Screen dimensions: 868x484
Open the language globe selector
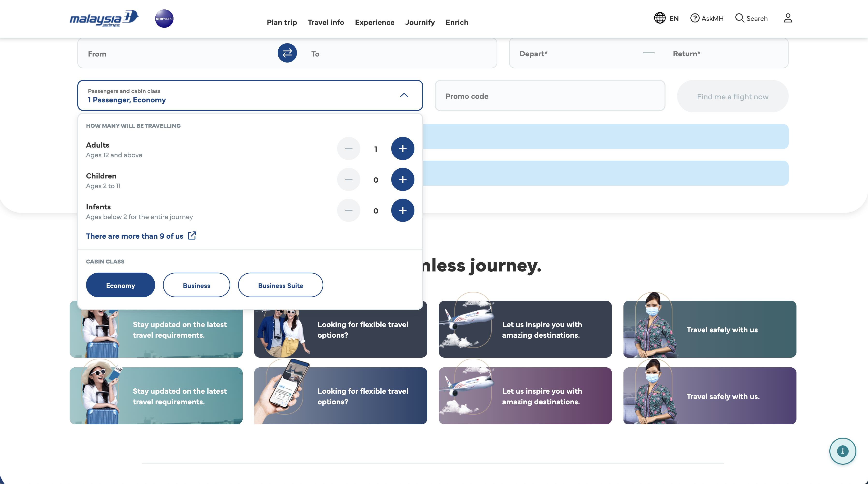pyautogui.click(x=660, y=18)
